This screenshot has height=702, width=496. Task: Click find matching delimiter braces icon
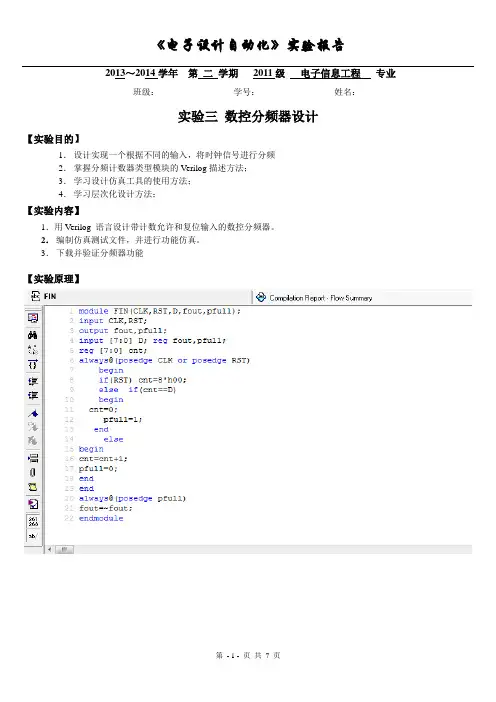click(33, 365)
